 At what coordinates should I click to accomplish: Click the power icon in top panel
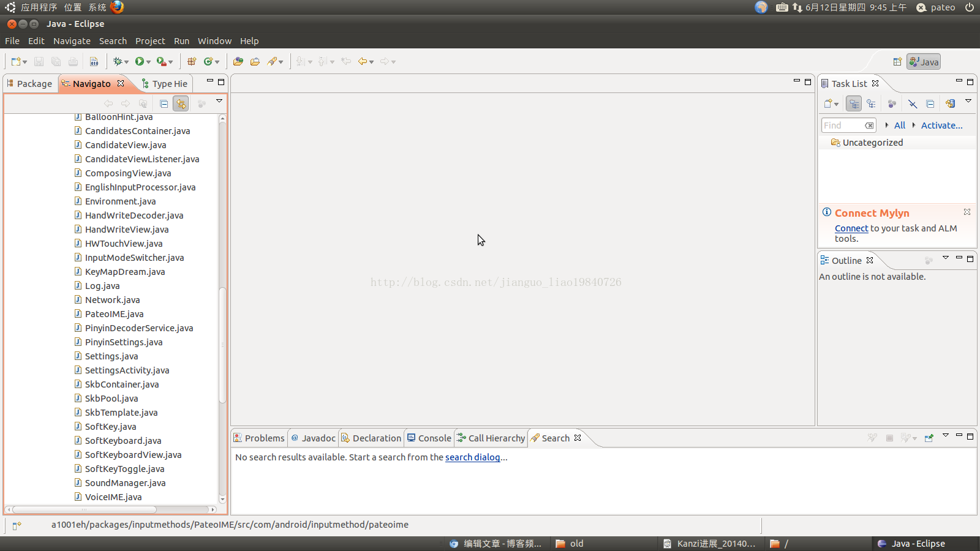click(970, 7)
